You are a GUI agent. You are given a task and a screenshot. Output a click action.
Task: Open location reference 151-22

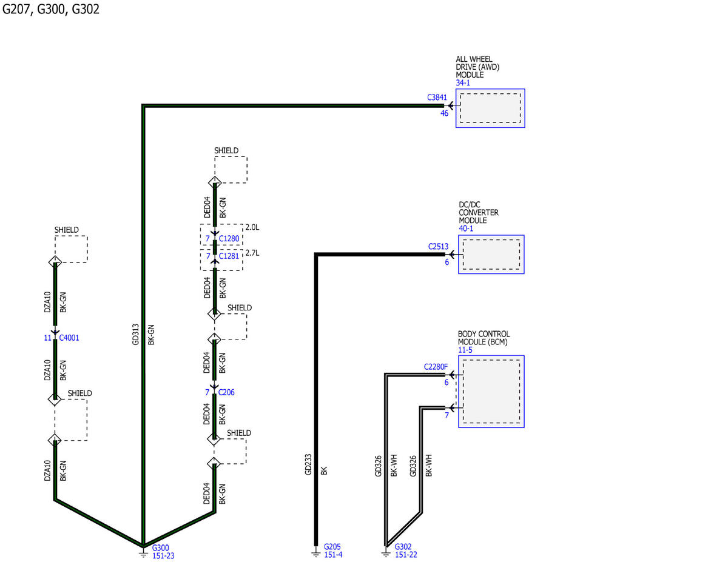406,554
